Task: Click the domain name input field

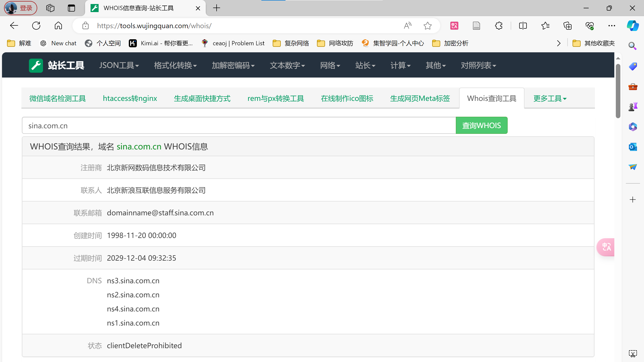Action: tap(238, 125)
